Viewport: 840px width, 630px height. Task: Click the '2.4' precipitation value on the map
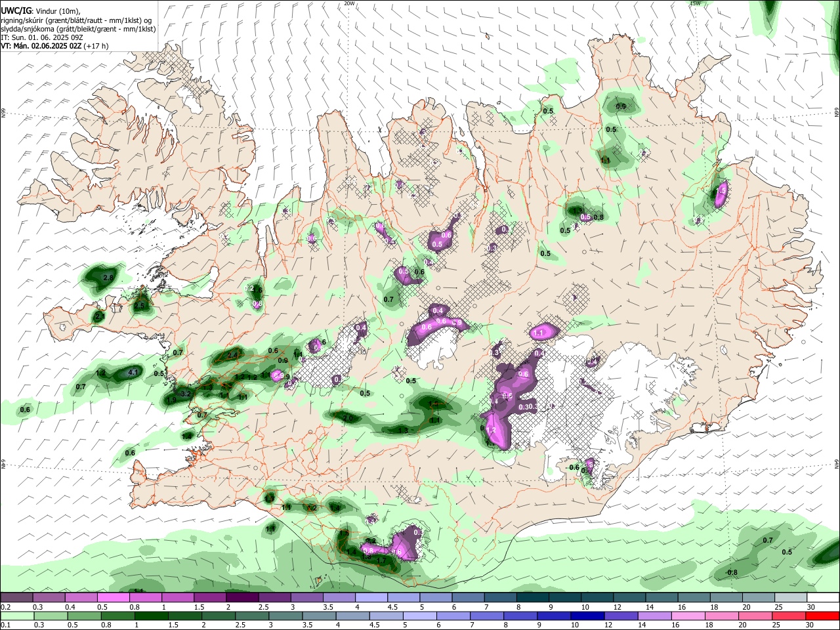click(232, 356)
